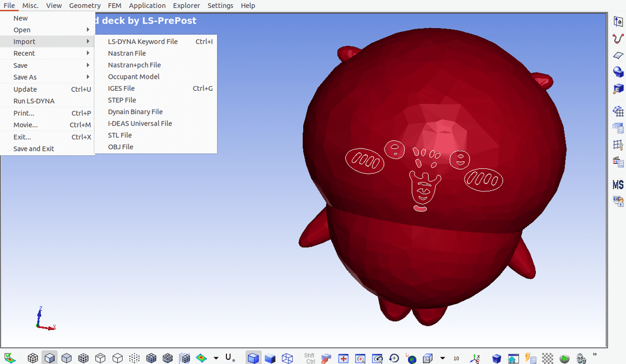Open the Reference Geometry tools icon
Image resolution: width=626 pixels, height=364 pixels.
(618, 22)
